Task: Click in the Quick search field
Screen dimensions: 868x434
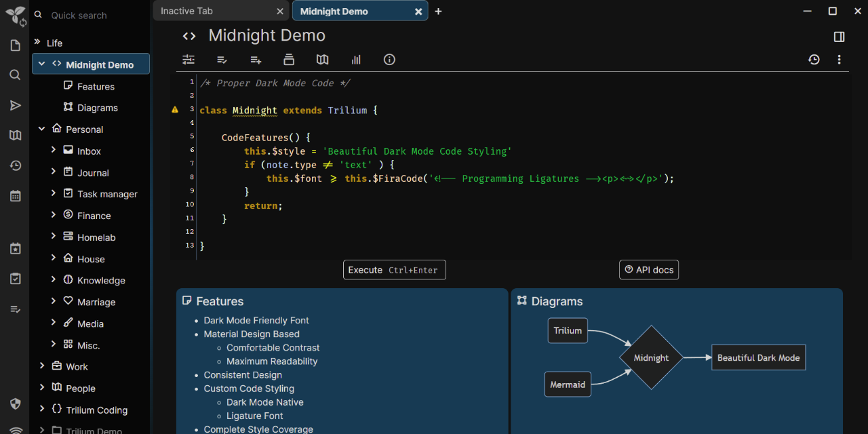Action: pyautogui.click(x=92, y=15)
